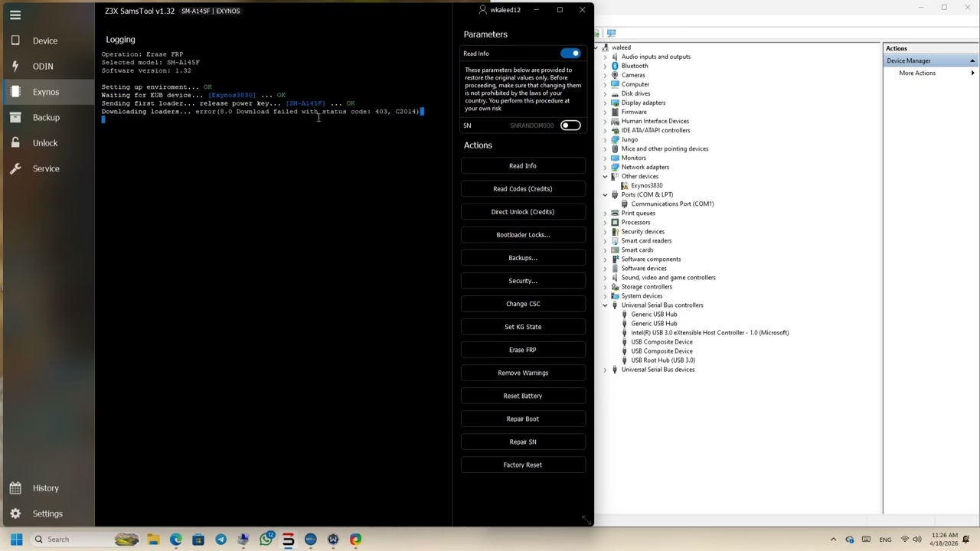Open the Service section in sidebar
This screenshot has height=551, width=980.
point(46,168)
